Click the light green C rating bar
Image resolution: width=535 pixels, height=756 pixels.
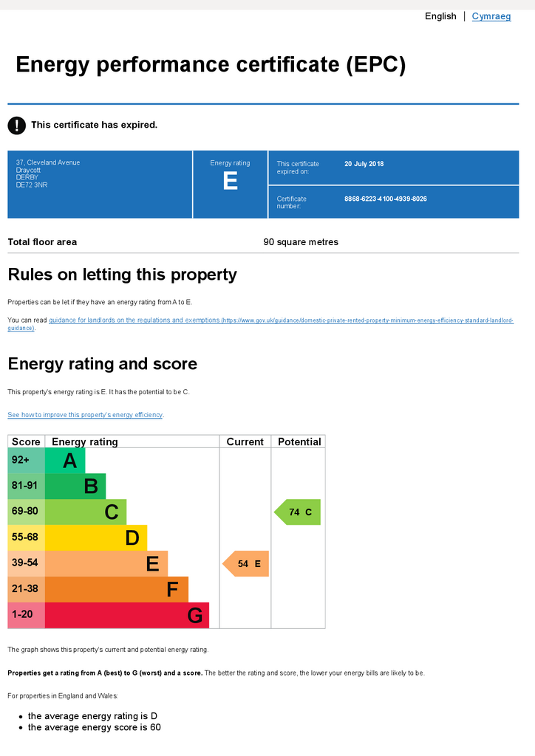click(x=86, y=512)
